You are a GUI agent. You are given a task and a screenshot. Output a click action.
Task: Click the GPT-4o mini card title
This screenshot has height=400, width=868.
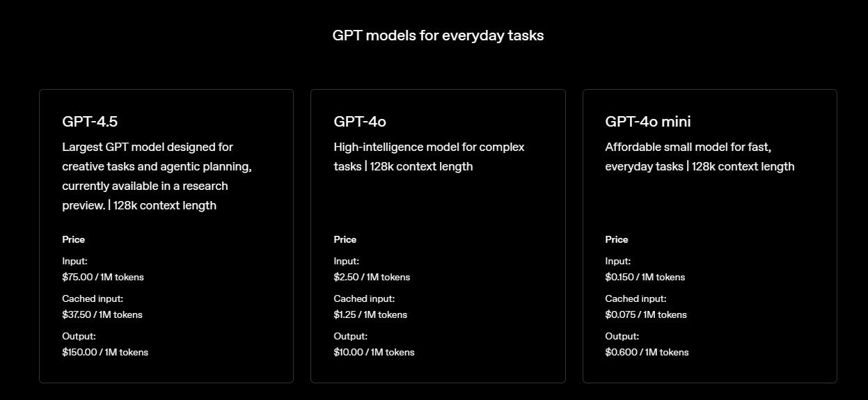(x=648, y=122)
